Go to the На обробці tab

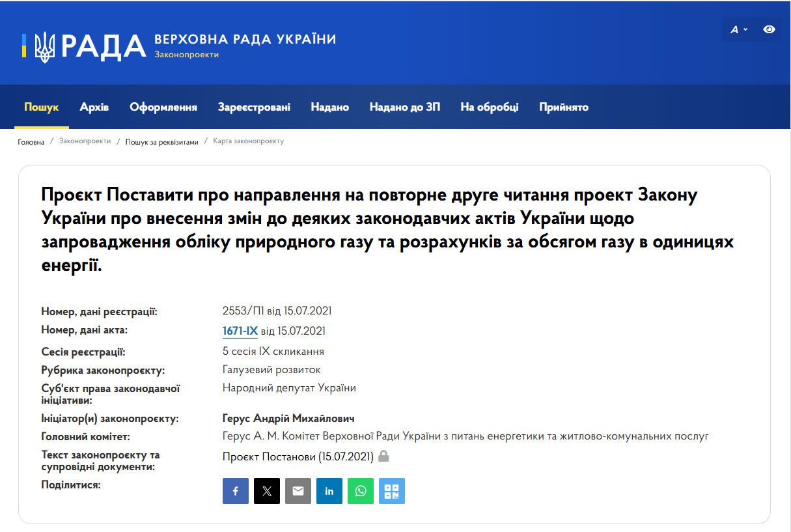[x=490, y=107]
